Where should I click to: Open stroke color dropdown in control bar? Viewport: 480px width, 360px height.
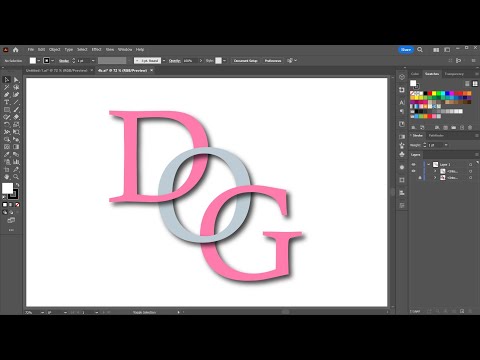coord(53,61)
